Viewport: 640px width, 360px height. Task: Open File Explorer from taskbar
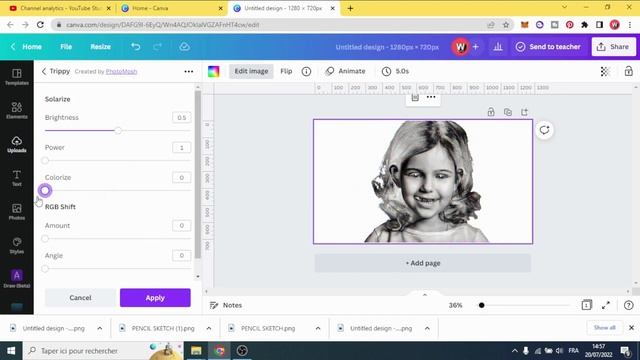click(196, 351)
